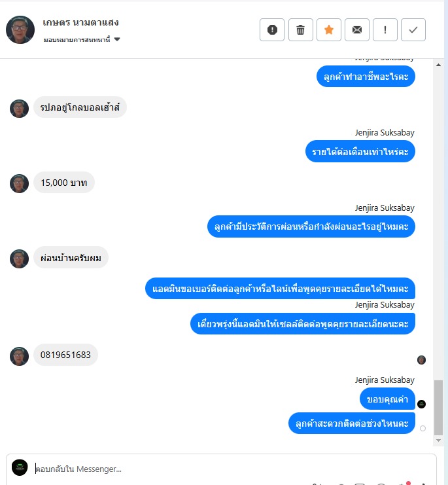Open the assign-this-conversation label under the contact name
448x485 pixels.
click(77, 39)
